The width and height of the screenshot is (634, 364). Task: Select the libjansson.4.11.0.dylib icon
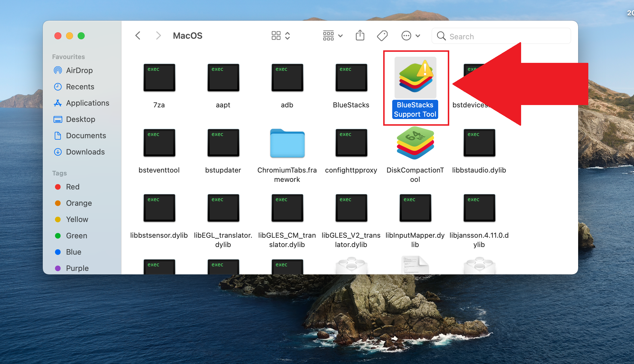pyautogui.click(x=479, y=208)
